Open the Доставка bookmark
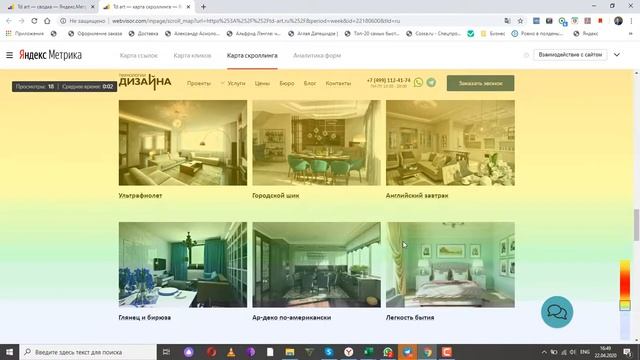 tap(144, 33)
